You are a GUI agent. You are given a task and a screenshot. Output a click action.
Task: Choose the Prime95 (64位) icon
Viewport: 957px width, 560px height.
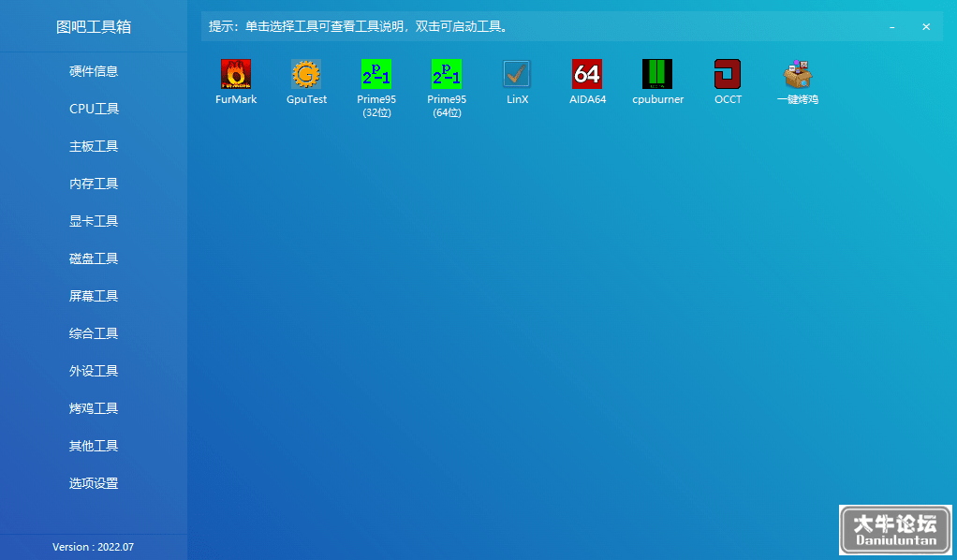click(446, 74)
